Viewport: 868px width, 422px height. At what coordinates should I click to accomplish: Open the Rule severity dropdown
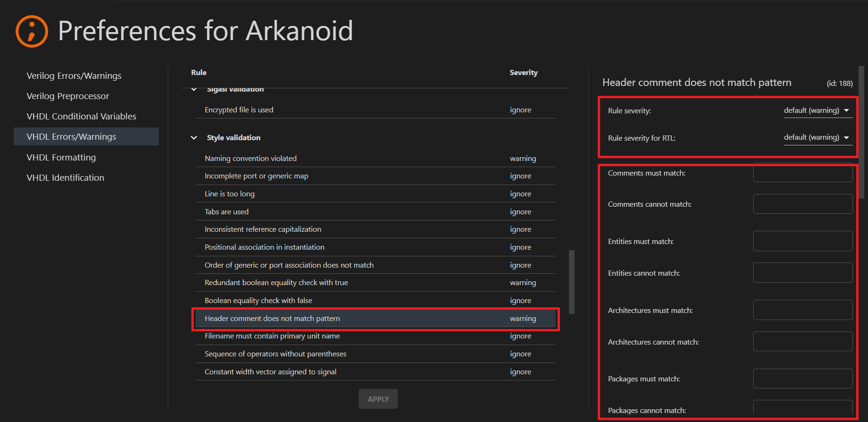point(817,110)
